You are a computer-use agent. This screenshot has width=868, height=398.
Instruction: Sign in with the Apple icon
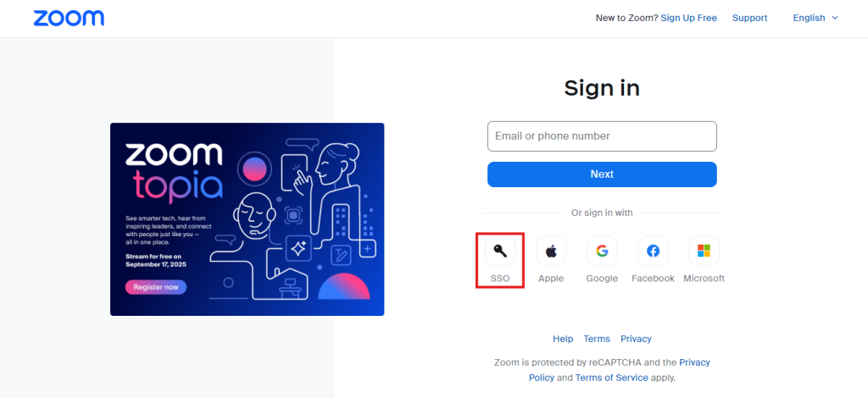click(x=551, y=251)
